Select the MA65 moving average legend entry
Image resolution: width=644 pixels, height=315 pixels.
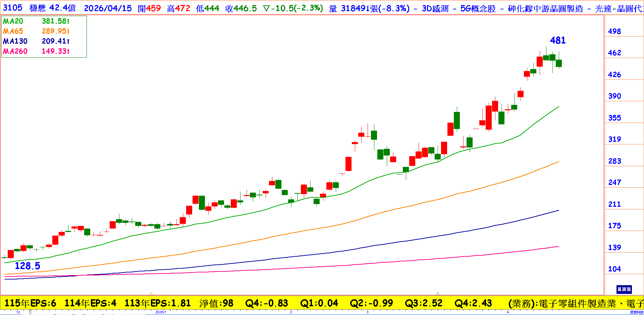tap(13, 31)
